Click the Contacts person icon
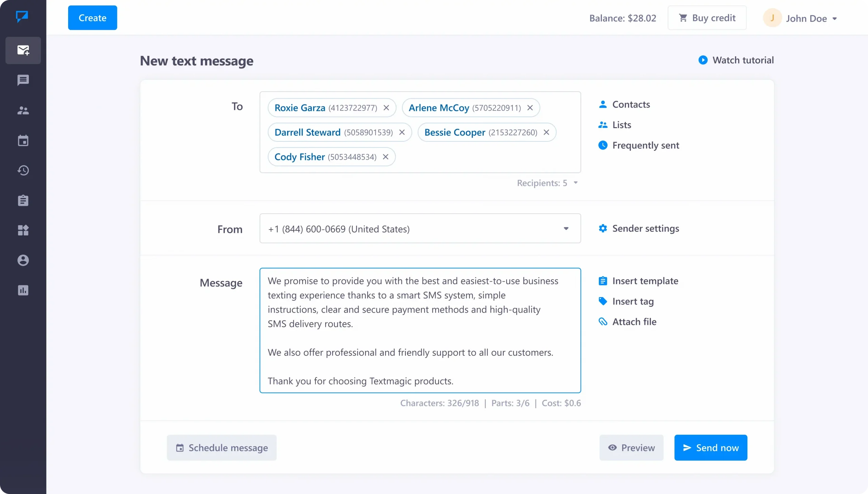 (603, 104)
